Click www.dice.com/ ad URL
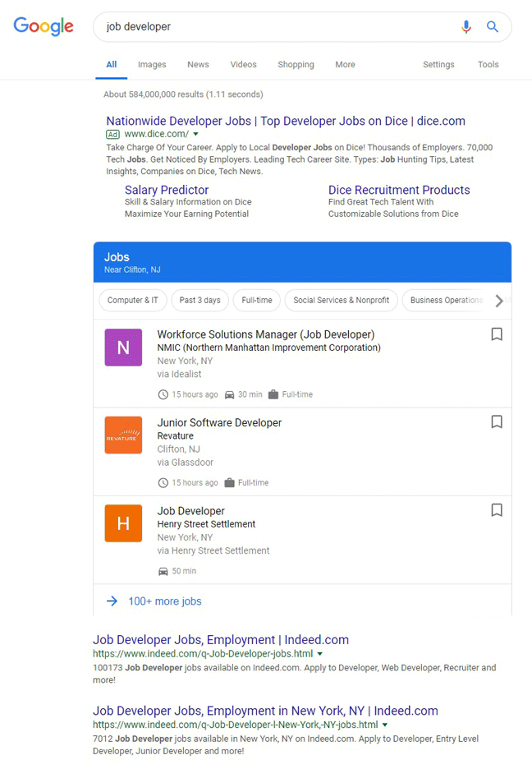Screen dimensions: 532x769 (156, 134)
